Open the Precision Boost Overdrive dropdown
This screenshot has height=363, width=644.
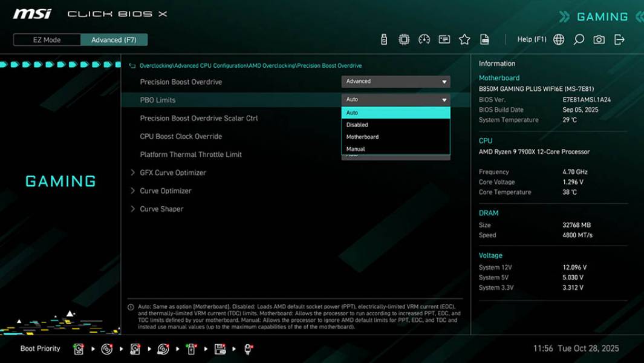pos(396,81)
